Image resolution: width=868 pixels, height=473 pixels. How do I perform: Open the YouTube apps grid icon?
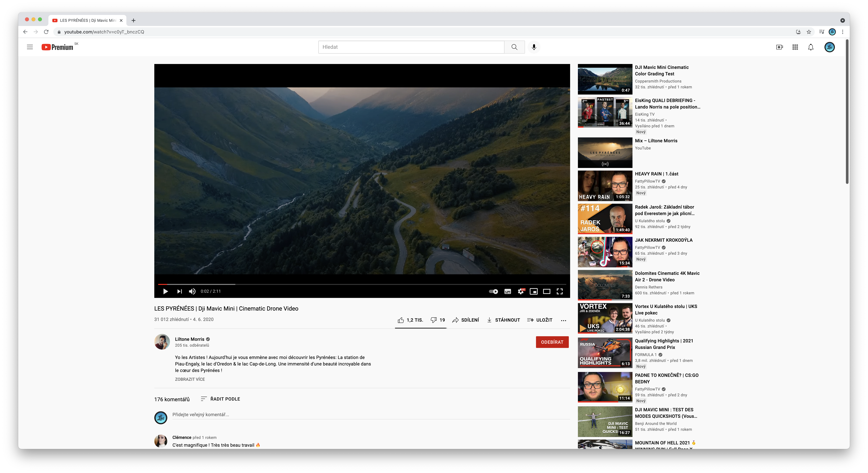click(795, 47)
